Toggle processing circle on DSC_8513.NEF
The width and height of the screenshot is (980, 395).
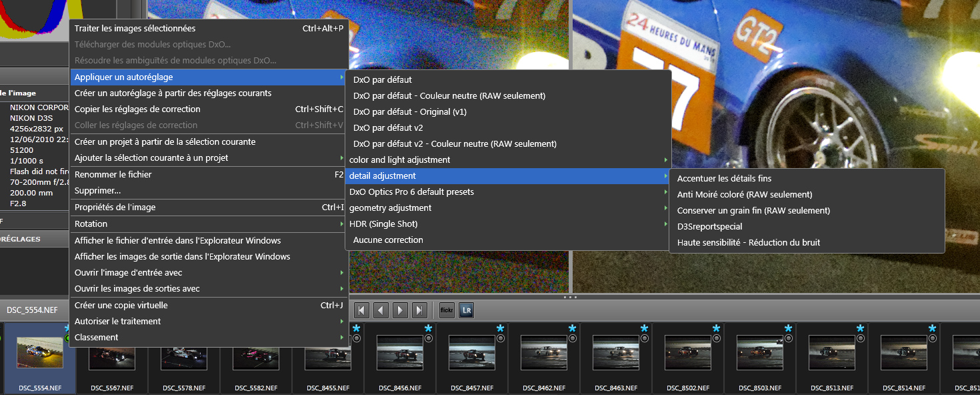tap(861, 338)
